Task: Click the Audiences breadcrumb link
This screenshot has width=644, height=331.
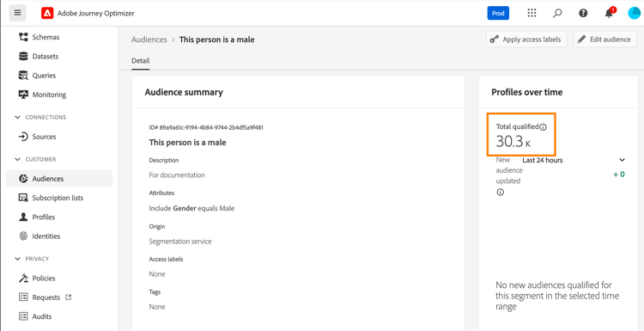Action: (149, 40)
